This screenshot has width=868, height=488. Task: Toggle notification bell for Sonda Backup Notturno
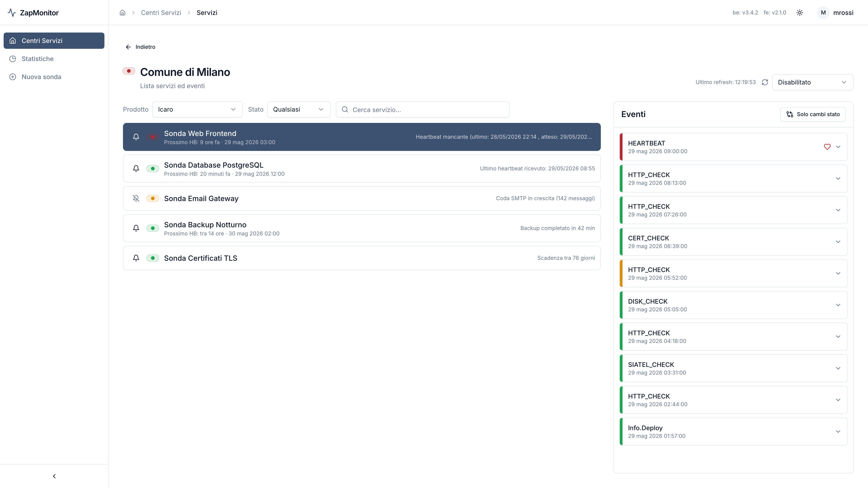(x=136, y=228)
